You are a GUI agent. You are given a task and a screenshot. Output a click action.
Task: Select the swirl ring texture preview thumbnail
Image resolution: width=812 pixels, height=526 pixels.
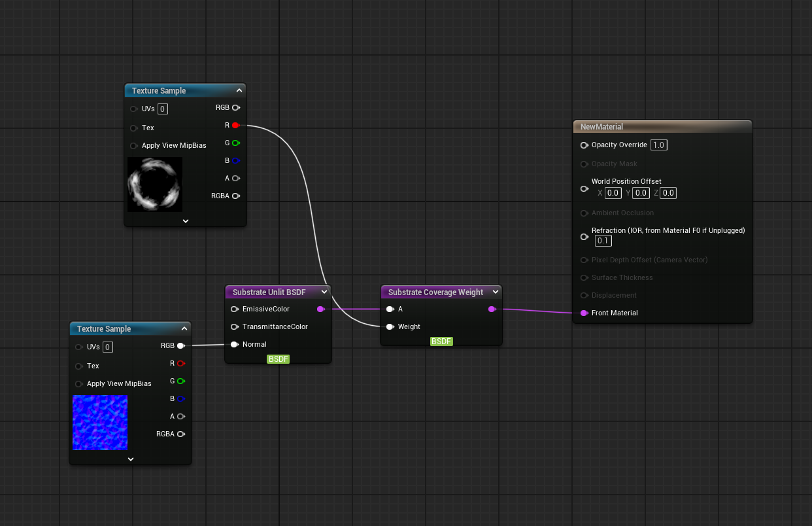[155, 184]
